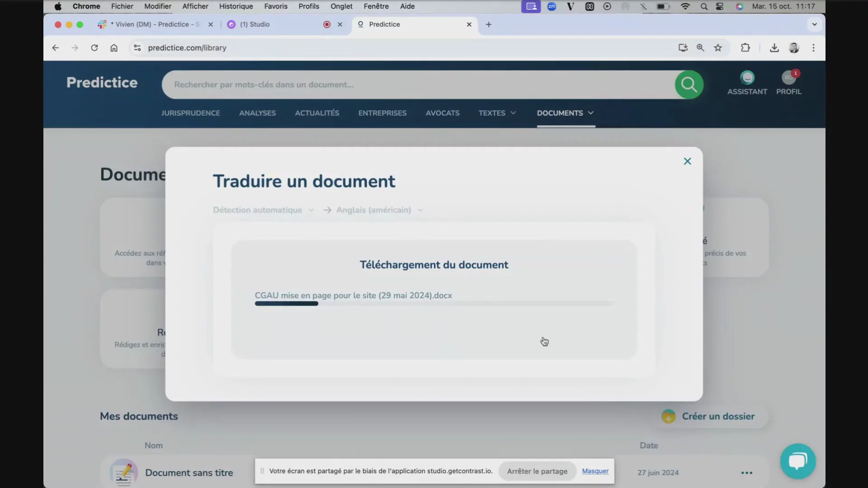Screen dimensions: 868x488
Task: Click the 27 juin 2024 date cell
Action: pyautogui.click(x=658, y=473)
